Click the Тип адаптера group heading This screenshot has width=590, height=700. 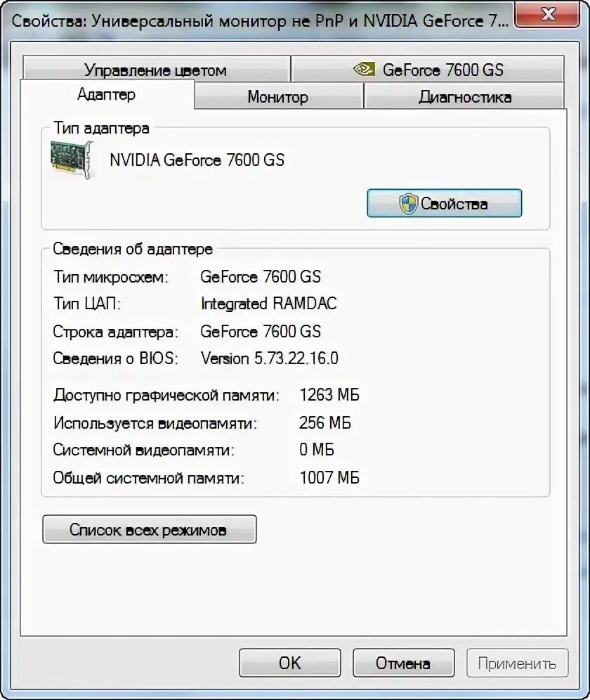pos(101,128)
